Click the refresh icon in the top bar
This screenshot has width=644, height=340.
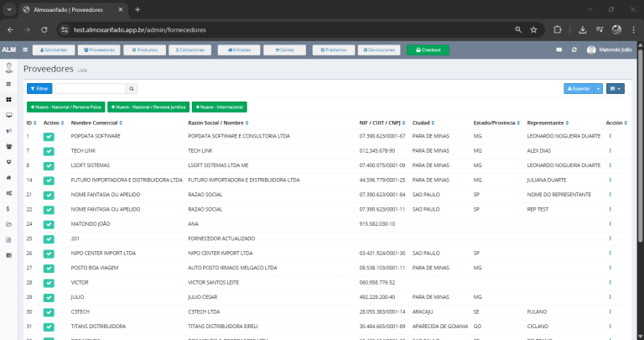click(574, 50)
